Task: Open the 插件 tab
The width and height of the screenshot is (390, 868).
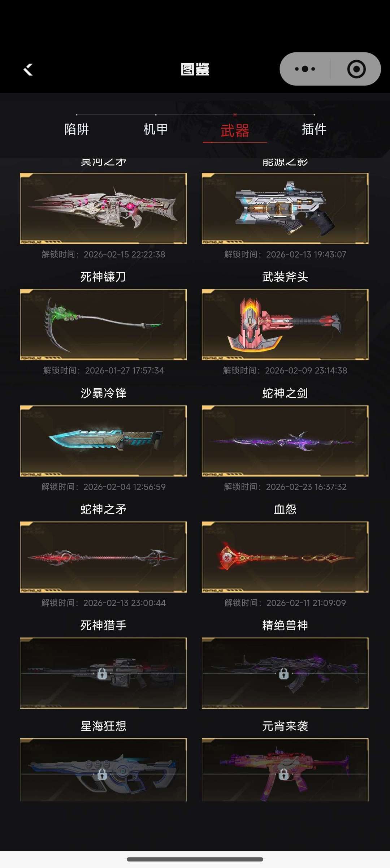Action: [x=314, y=129]
